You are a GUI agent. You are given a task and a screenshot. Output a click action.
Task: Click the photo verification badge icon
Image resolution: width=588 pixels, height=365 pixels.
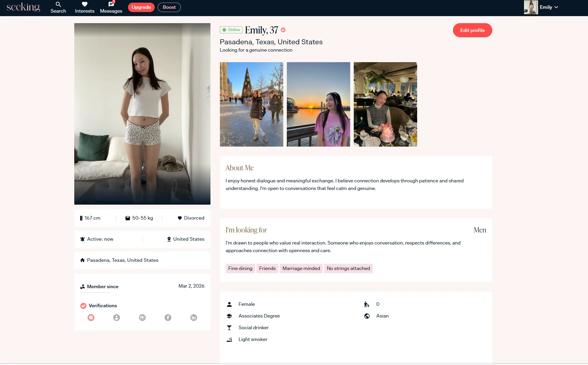[91, 318]
